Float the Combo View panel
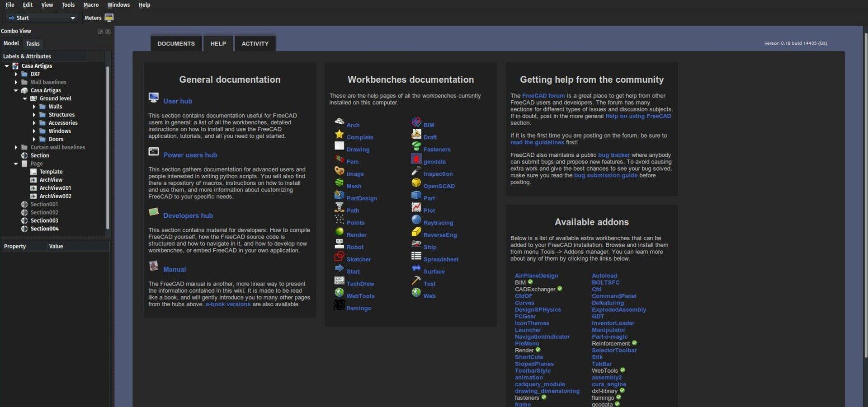This screenshot has height=407, width=868. point(100,31)
